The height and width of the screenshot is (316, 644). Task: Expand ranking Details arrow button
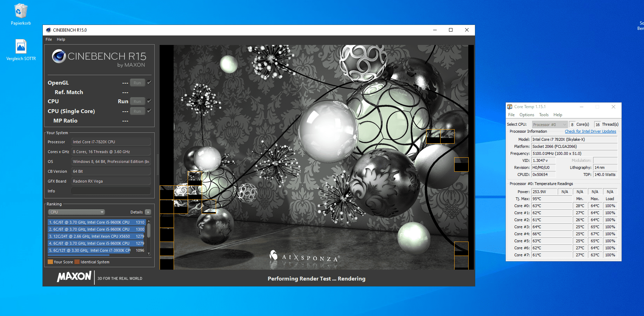(148, 212)
